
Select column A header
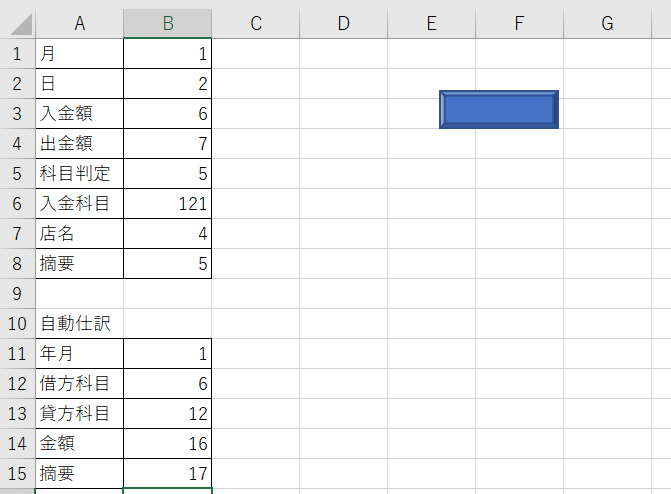pyautogui.click(x=79, y=24)
